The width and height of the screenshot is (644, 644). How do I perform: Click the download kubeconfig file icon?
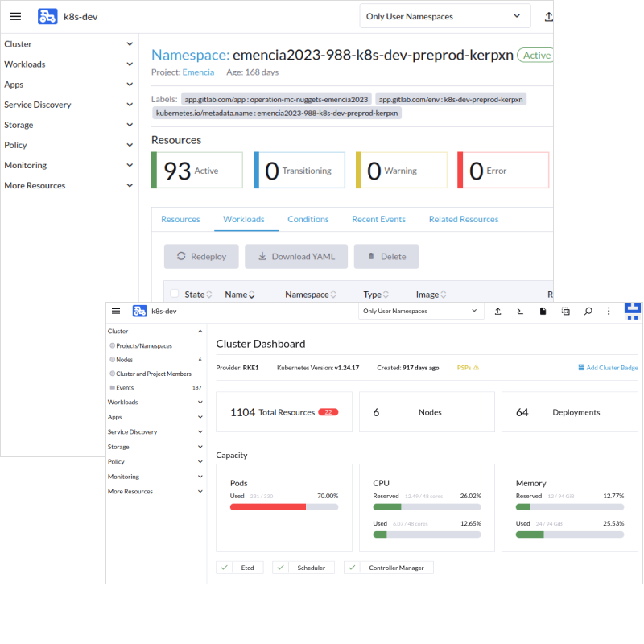tap(543, 311)
